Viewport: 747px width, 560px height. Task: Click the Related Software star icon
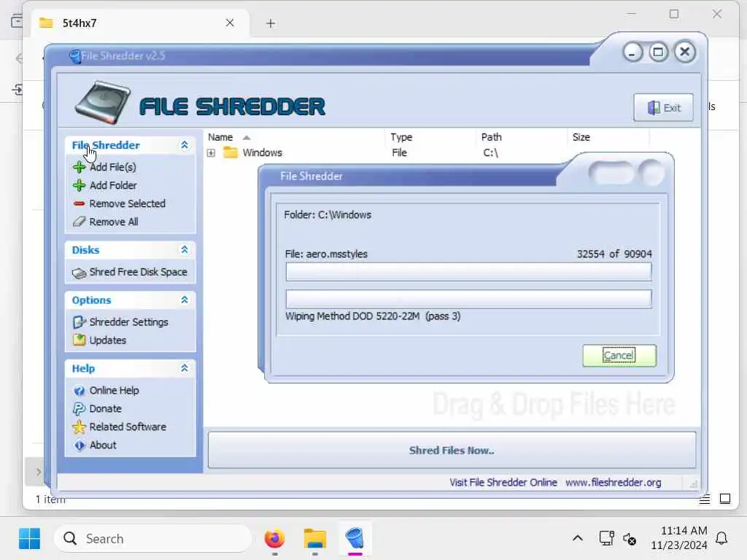(79, 427)
